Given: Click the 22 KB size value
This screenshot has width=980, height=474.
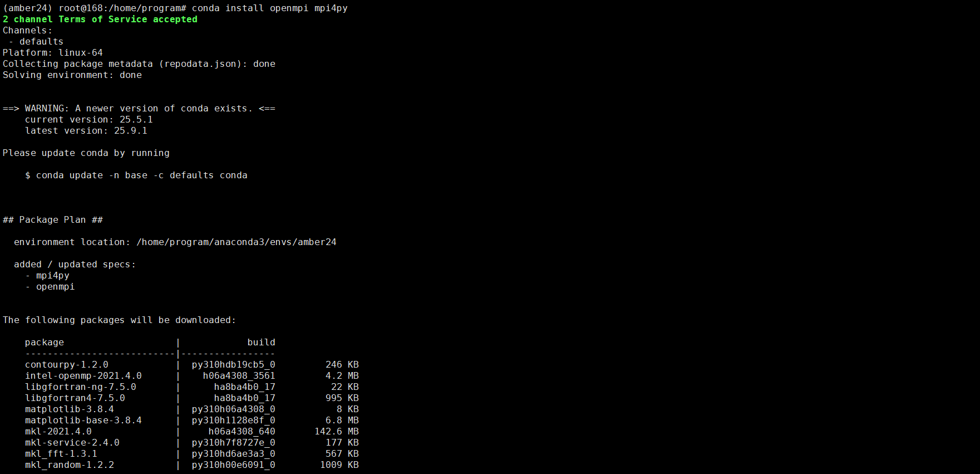Looking at the screenshot, I should click(x=345, y=387).
